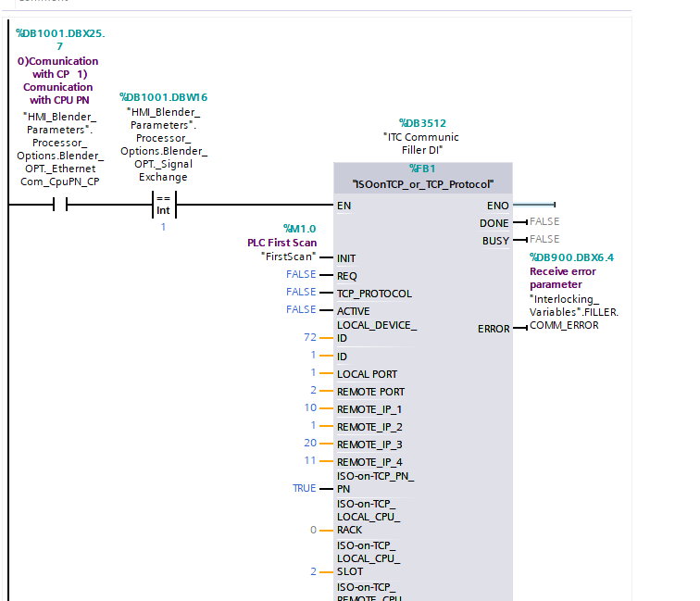Screen dimensions: 700x601
Task: Select "Interlocking_Variables".FILLER.COMM_ERROR operand
Action: pos(574,312)
